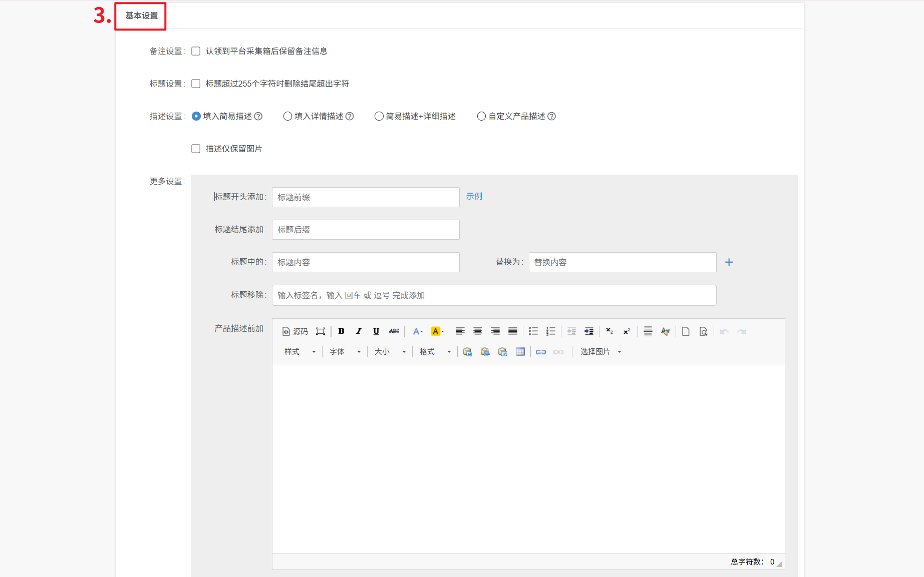Image resolution: width=924 pixels, height=577 pixels.
Task: Enable 认领到平台采集箱后保留备注信息 checkbox
Action: coord(196,51)
